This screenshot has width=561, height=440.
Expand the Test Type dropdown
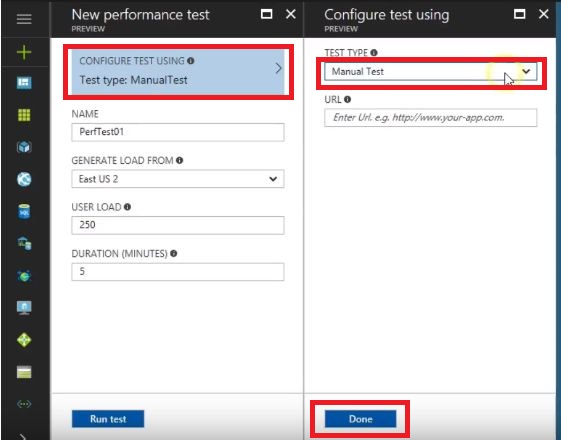430,72
